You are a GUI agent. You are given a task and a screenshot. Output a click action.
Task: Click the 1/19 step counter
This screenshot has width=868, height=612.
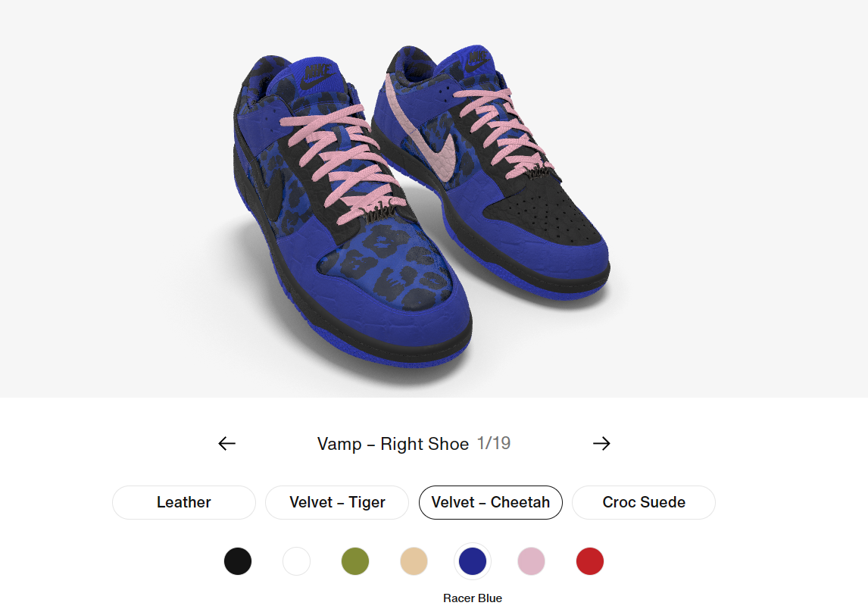click(494, 443)
